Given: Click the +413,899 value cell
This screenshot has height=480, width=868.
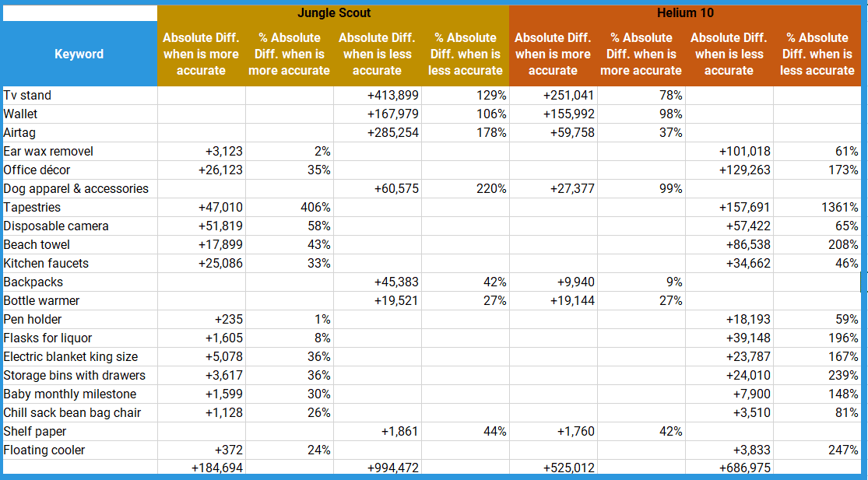Looking at the screenshot, I should (x=378, y=95).
